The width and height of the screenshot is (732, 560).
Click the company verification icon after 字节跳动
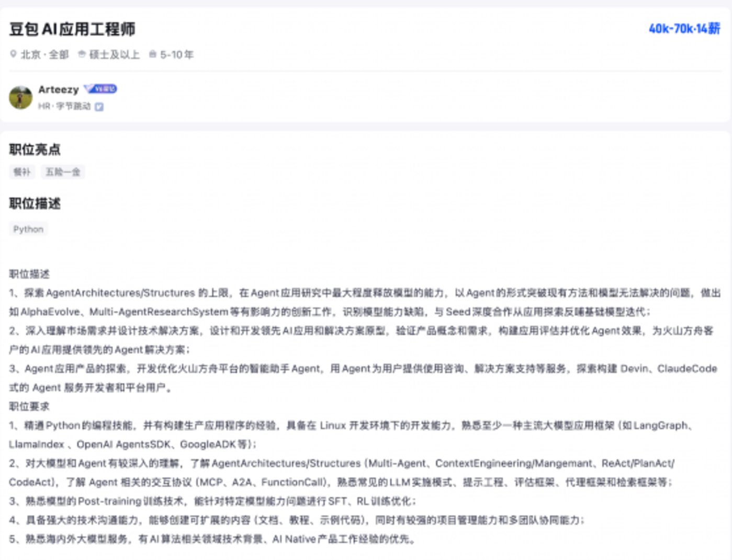(x=99, y=107)
